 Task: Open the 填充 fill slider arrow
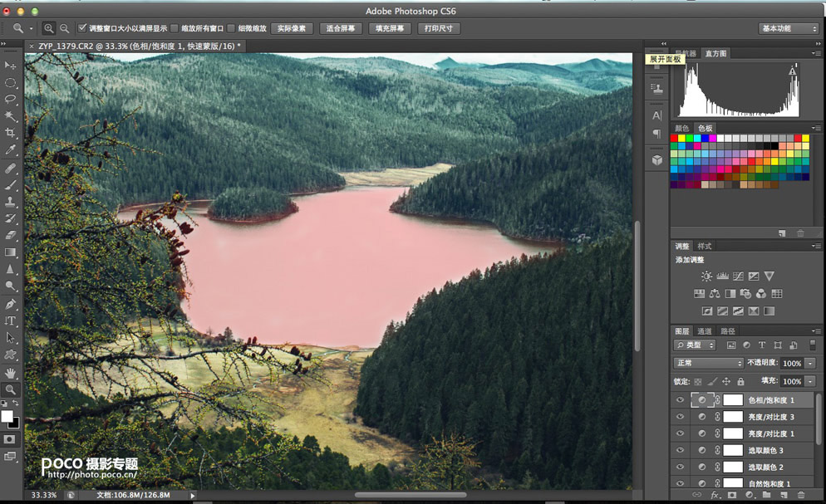click(x=811, y=381)
